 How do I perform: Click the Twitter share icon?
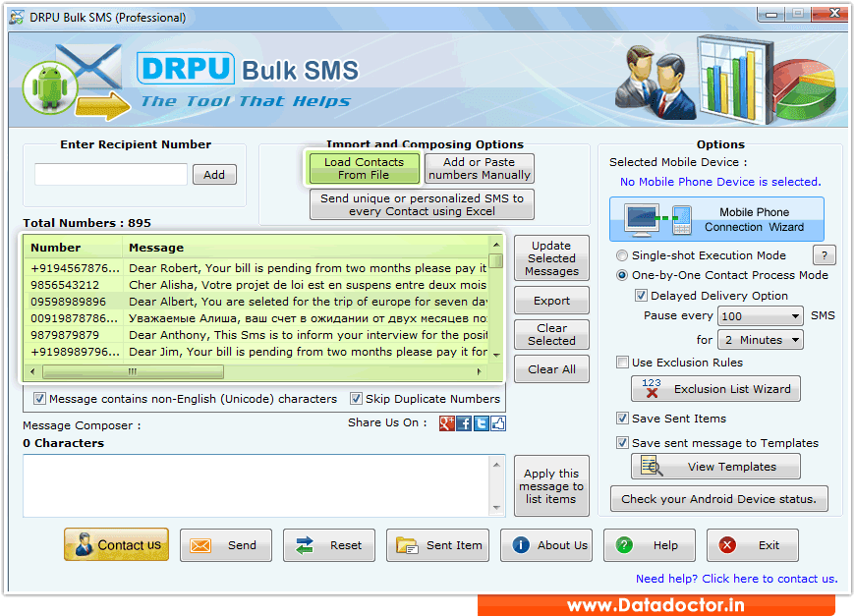[x=481, y=423]
